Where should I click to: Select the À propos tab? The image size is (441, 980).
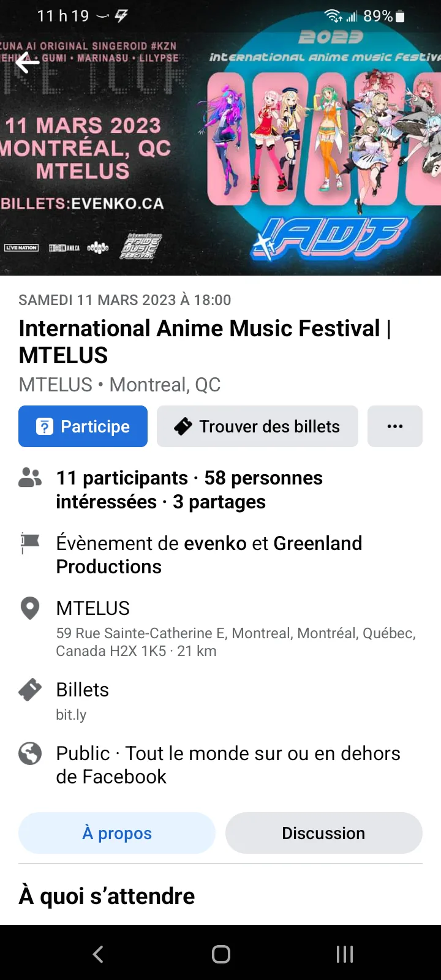click(117, 833)
